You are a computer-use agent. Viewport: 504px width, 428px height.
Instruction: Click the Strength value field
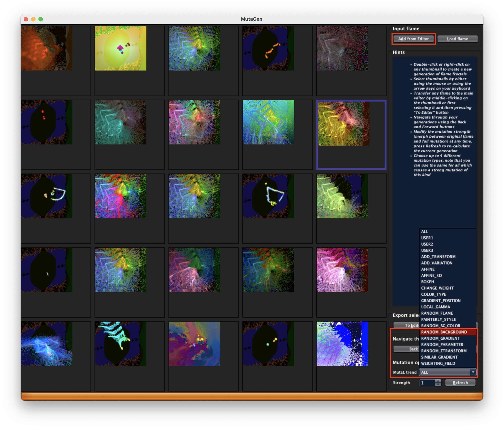(x=427, y=383)
